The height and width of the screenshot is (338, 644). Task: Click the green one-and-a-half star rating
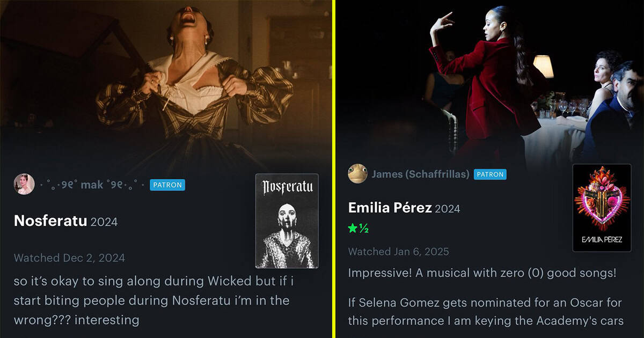click(x=359, y=229)
